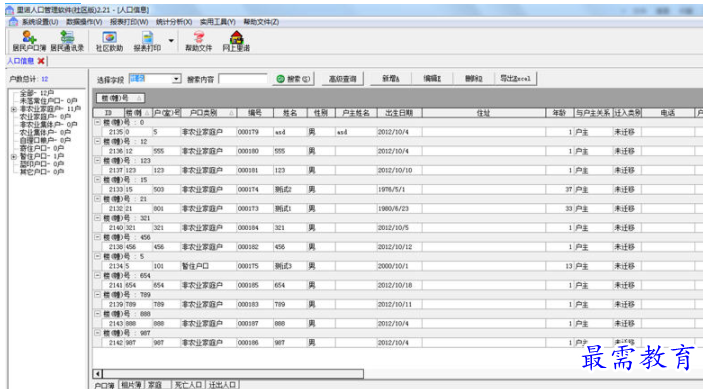The height and width of the screenshot is (389, 703).
Task: Open the 居民通讯录 toolbar icon
Action: [x=67, y=41]
